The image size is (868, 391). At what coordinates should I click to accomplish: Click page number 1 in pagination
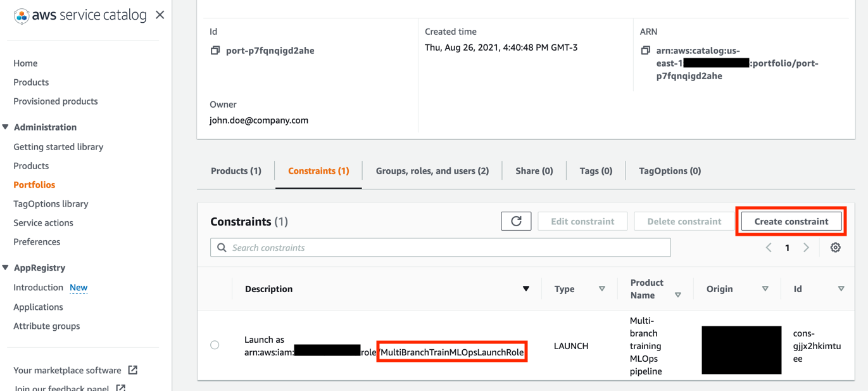[787, 248]
